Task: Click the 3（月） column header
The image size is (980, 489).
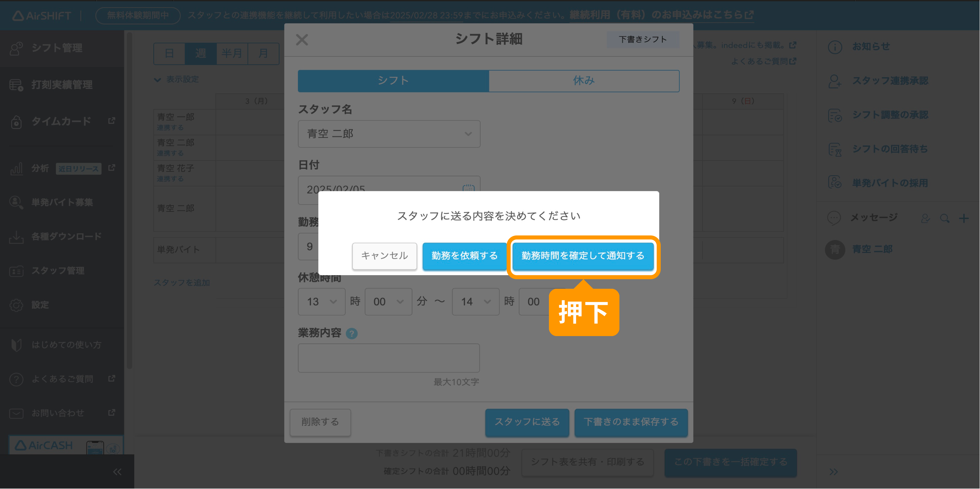Action: (x=256, y=101)
